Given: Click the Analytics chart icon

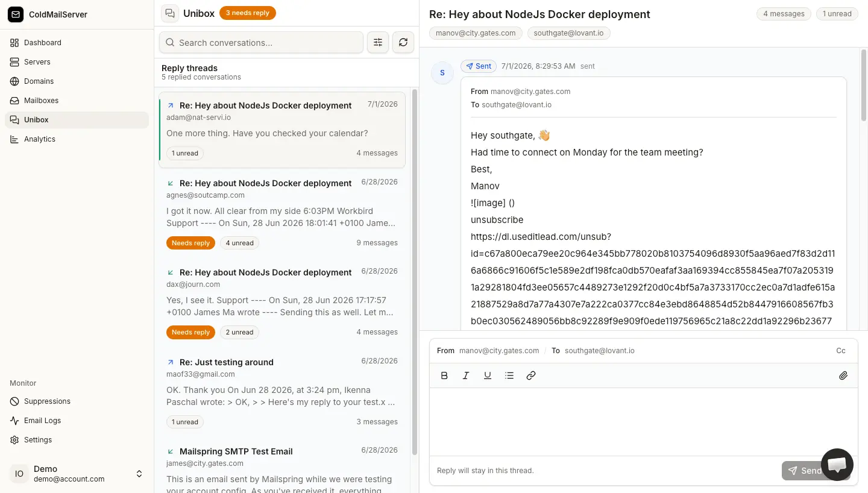Looking at the screenshot, I should pos(14,139).
